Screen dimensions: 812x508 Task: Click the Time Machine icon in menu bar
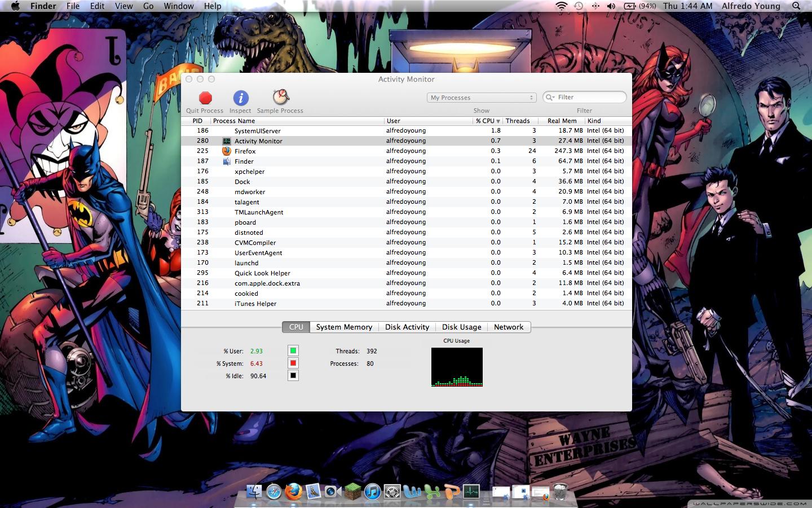pos(579,6)
